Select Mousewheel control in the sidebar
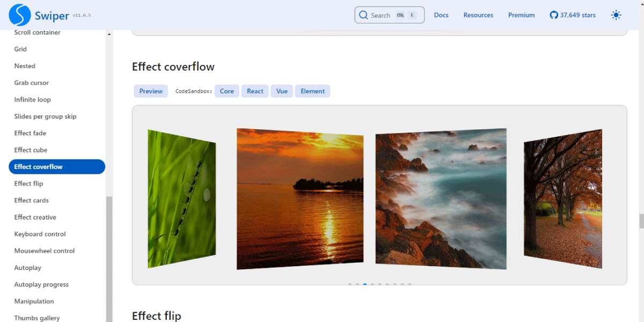Viewport: 644px width, 322px height. 45,251
